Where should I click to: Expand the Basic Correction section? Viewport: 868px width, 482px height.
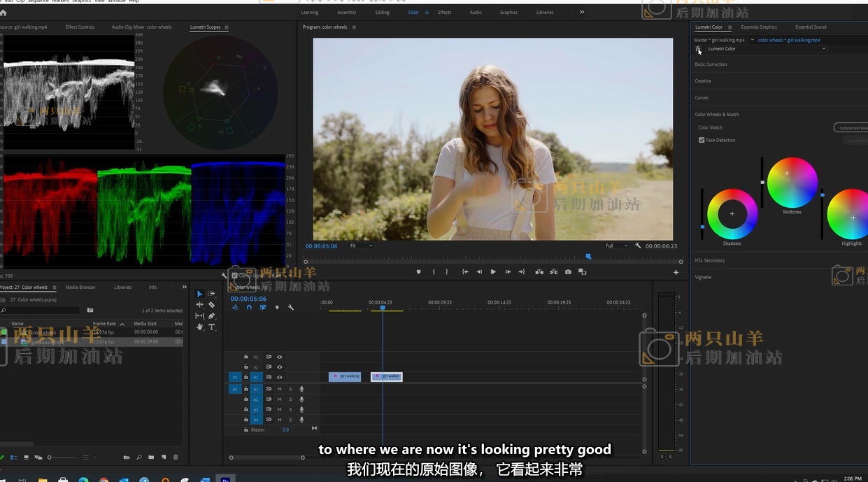(x=711, y=64)
